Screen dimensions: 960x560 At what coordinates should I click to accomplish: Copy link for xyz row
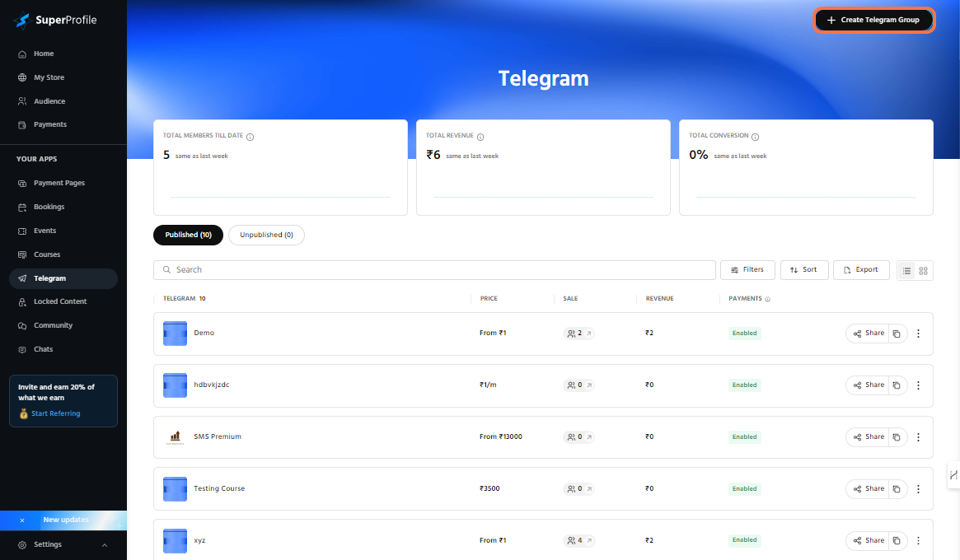tap(897, 540)
